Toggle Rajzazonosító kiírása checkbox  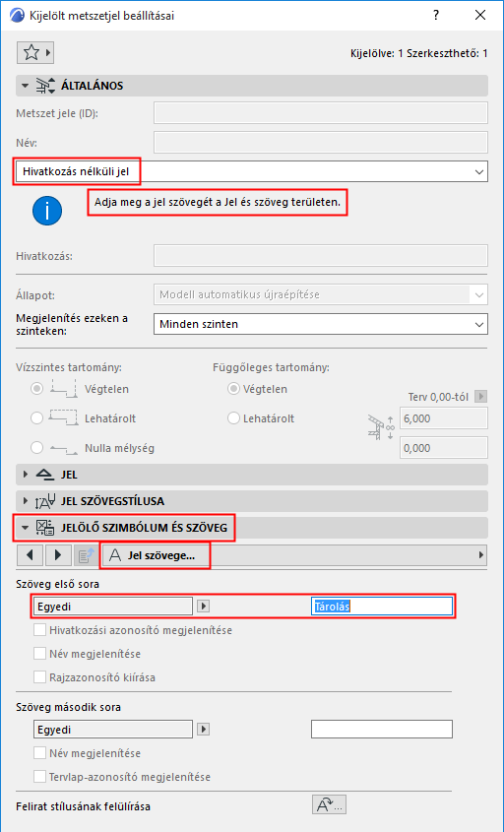tap(39, 677)
